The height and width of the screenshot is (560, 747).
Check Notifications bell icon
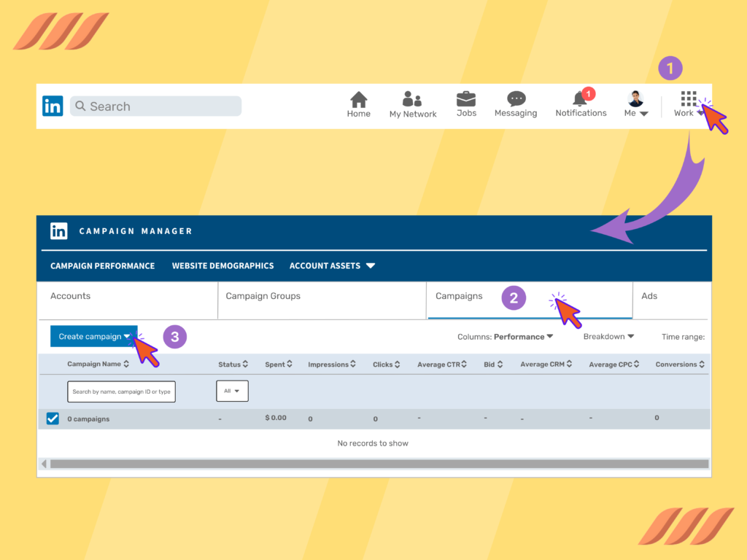pyautogui.click(x=581, y=99)
